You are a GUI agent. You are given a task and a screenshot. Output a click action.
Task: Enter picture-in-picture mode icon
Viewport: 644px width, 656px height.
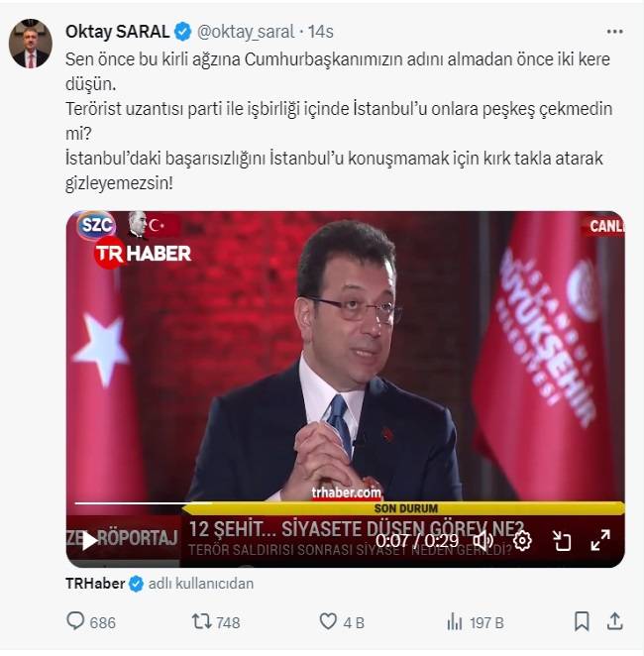tap(561, 540)
